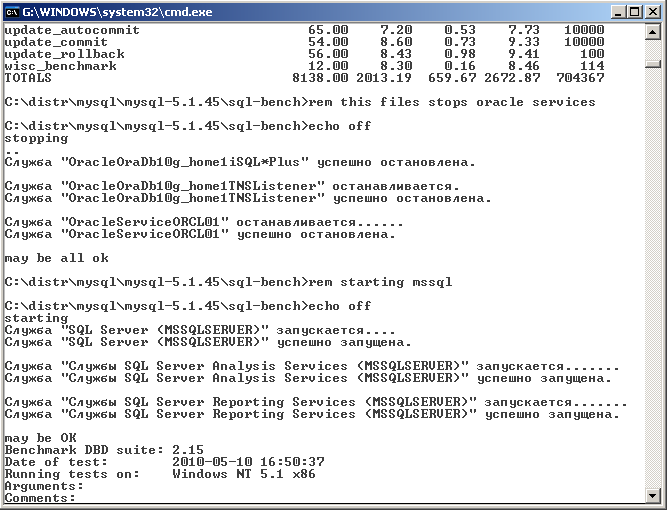Click the update_autocommit row label
667x510 pixels.
pyautogui.click(x=72, y=30)
